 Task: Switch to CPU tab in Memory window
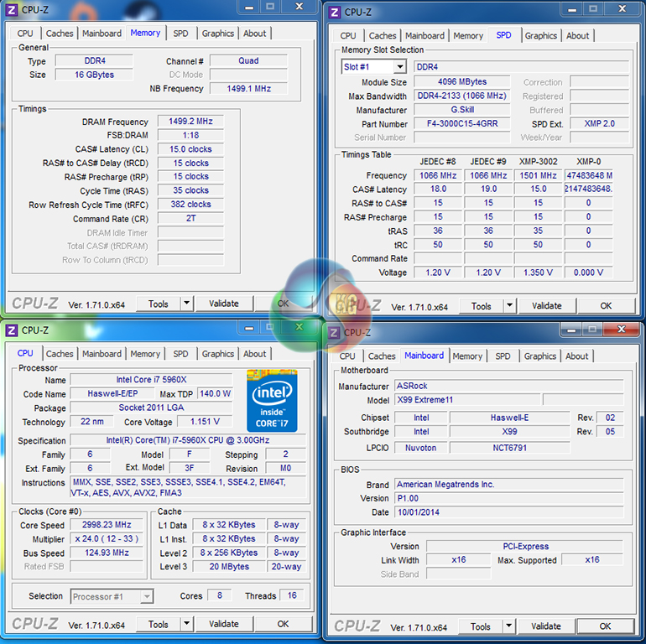click(24, 34)
